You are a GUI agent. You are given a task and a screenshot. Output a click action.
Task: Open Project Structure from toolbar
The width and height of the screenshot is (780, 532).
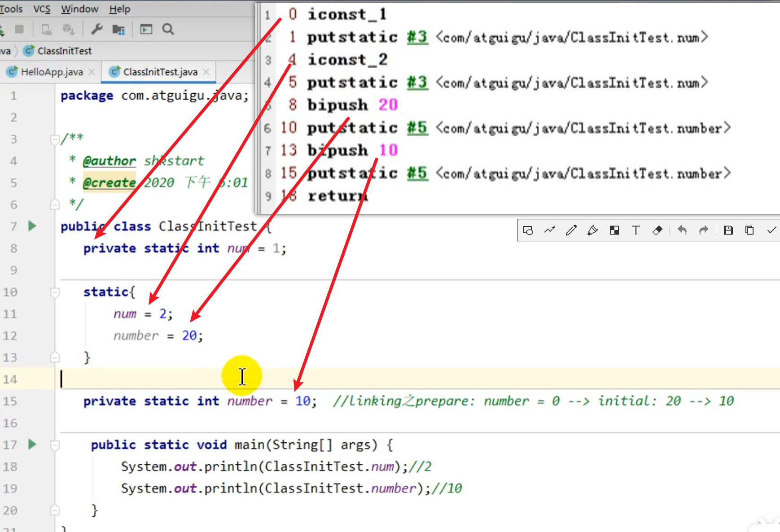(118, 30)
